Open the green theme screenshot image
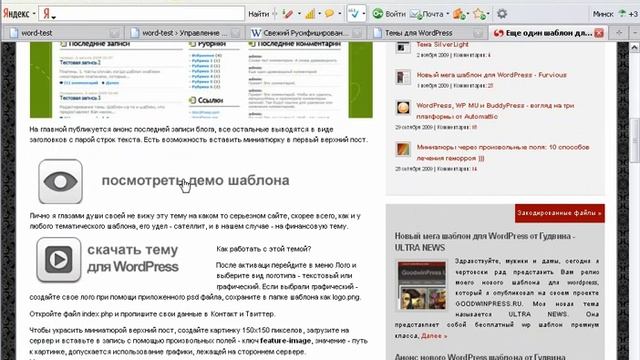This screenshot has width=640, height=360. click(201, 80)
